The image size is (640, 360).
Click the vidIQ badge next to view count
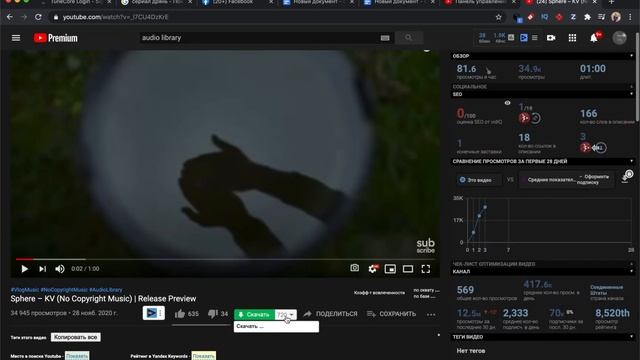click(x=153, y=313)
